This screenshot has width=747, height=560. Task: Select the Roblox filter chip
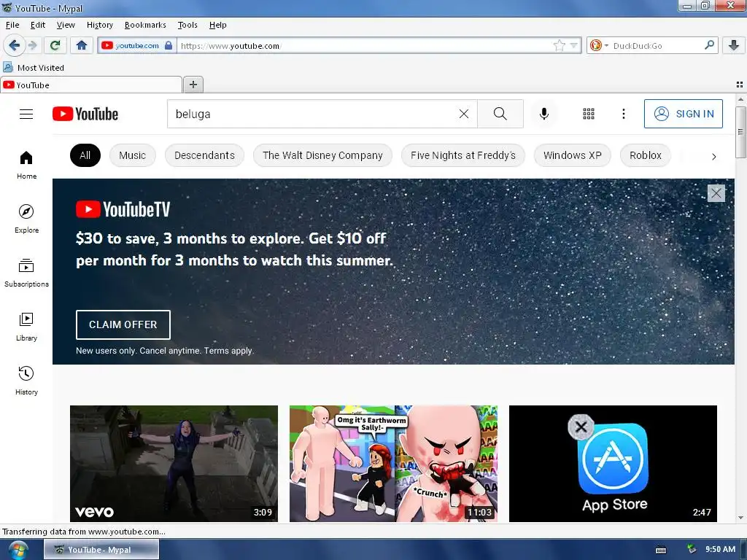pos(646,155)
